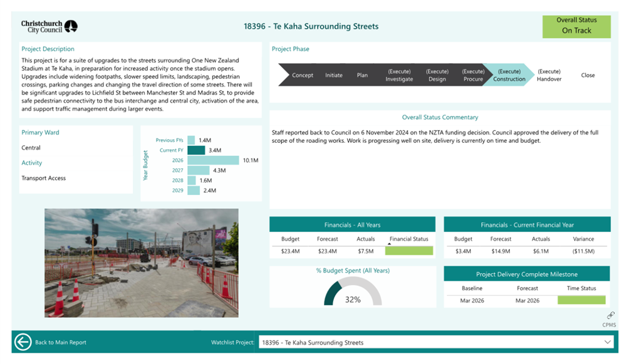Expand the Watchlist Project dropdown chevron

[607, 342]
